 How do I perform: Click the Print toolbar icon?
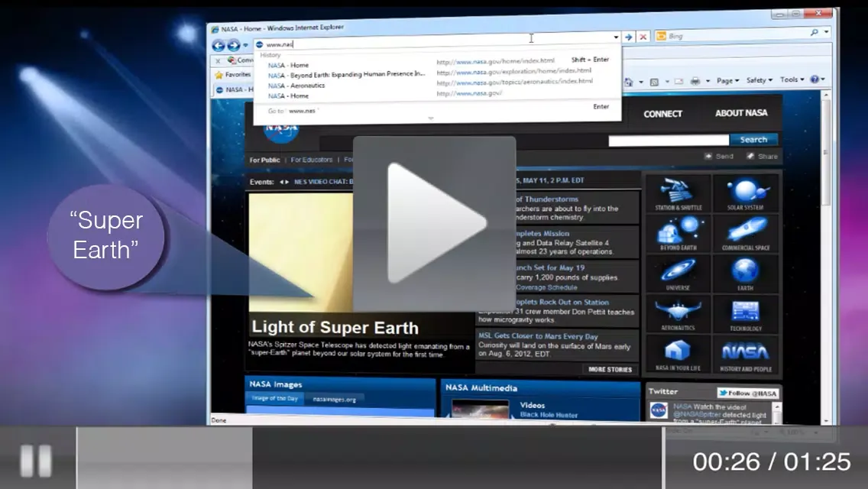695,81
